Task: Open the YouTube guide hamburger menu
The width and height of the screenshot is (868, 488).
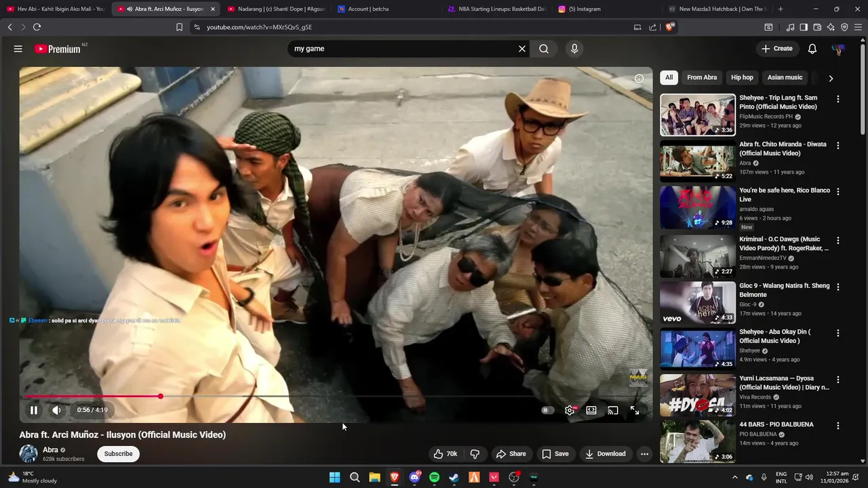Action: pos(18,49)
